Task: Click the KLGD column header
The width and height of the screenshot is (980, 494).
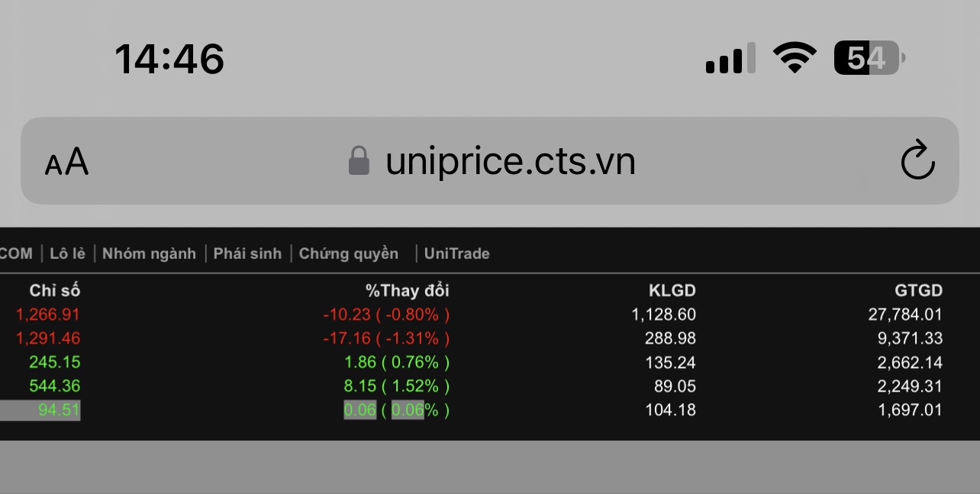Action: [672, 290]
